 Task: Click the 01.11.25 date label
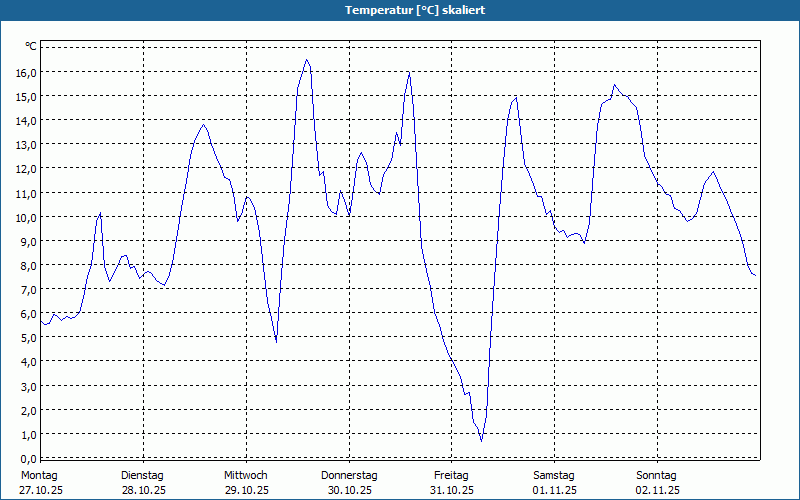[x=555, y=490]
